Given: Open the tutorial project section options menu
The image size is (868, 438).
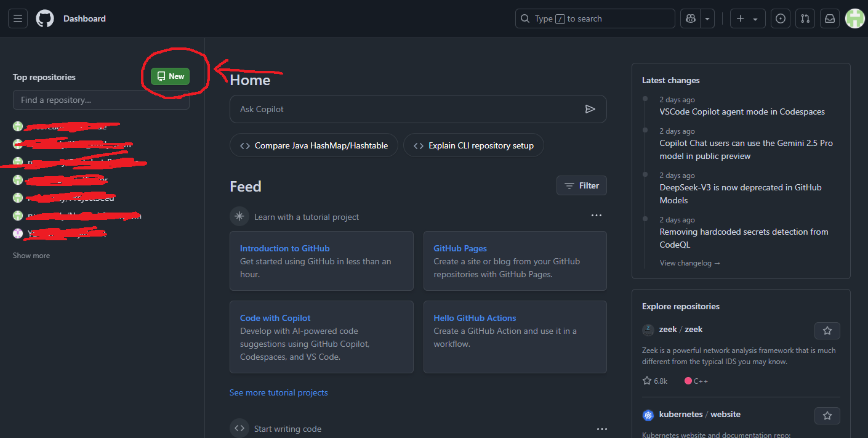Looking at the screenshot, I should click(x=596, y=216).
